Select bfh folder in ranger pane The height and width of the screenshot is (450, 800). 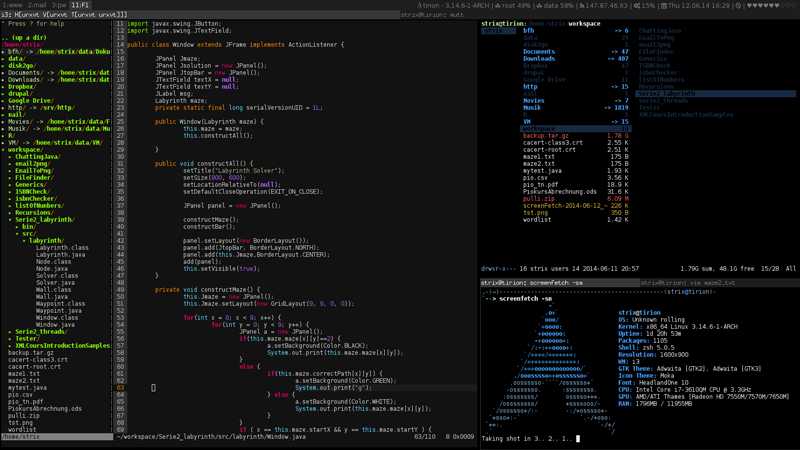(x=576, y=31)
